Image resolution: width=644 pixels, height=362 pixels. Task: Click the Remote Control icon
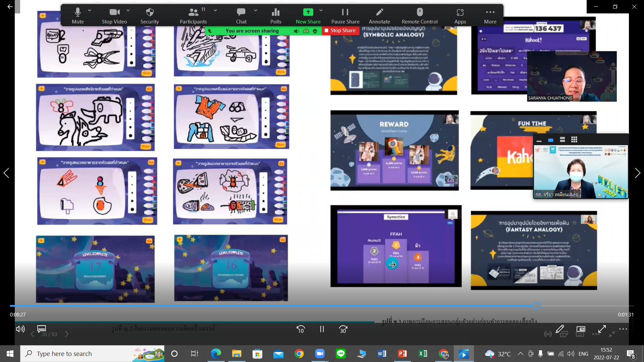tap(420, 16)
